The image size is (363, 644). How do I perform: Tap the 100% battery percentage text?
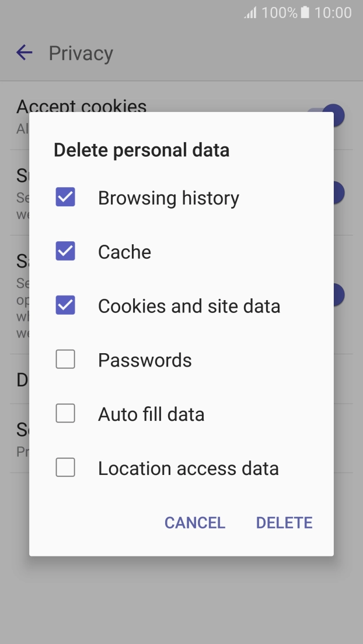pyautogui.click(x=280, y=13)
